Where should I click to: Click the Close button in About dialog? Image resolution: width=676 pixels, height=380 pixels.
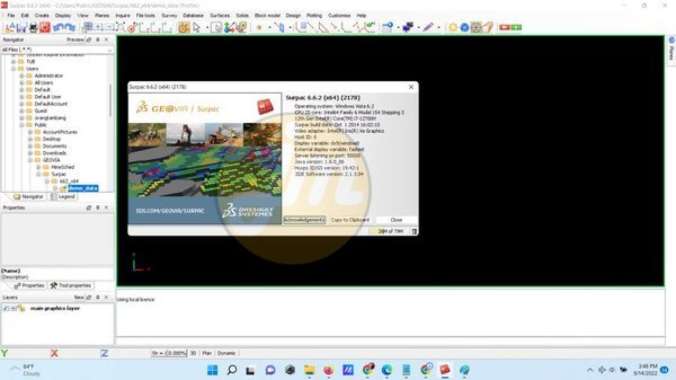pyautogui.click(x=396, y=220)
